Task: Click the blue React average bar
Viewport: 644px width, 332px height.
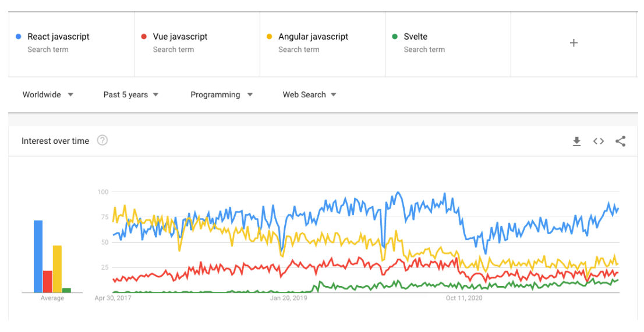Action: (x=38, y=256)
